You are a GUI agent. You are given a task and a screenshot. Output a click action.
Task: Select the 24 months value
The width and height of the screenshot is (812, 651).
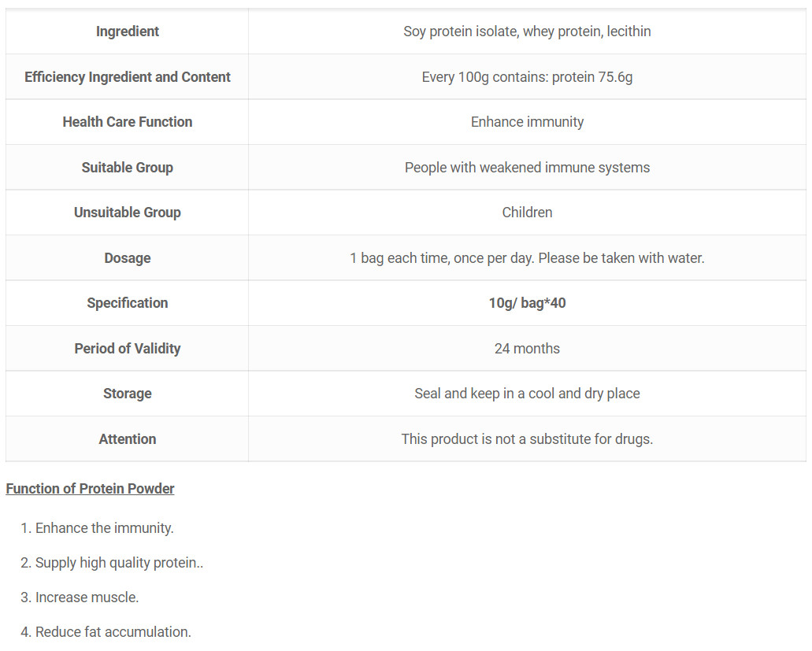point(527,349)
